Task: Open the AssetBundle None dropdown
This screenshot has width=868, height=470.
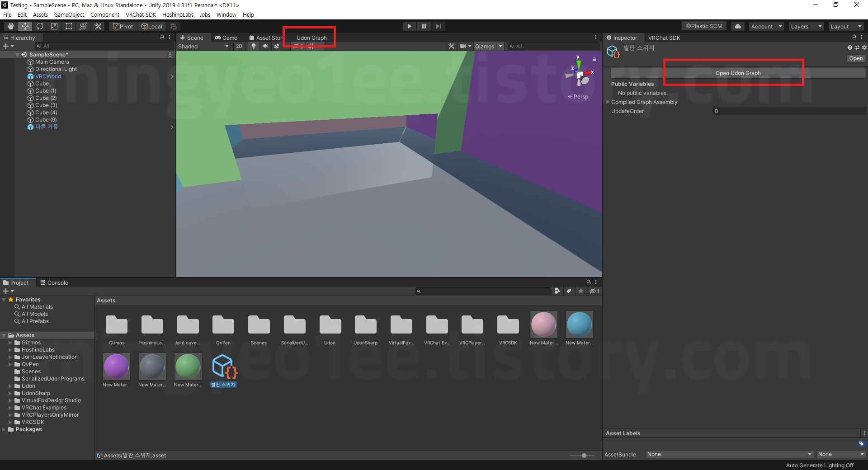Action: pyautogui.click(x=729, y=454)
